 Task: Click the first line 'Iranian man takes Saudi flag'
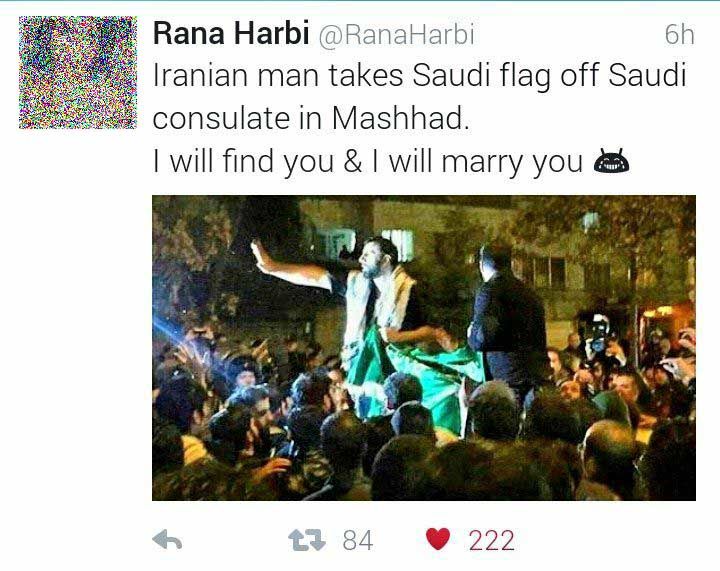pyautogui.click(x=419, y=75)
